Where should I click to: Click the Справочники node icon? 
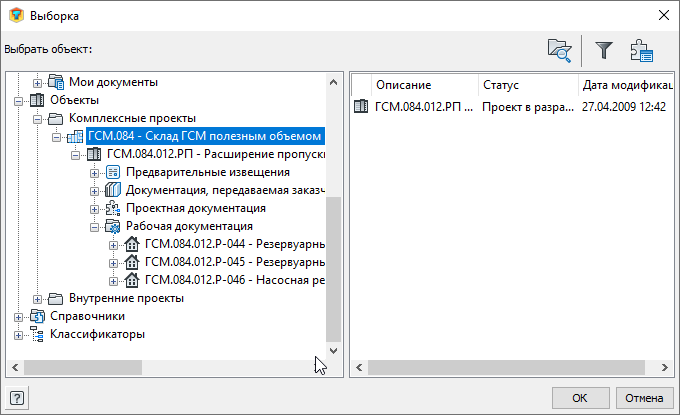tap(37, 316)
